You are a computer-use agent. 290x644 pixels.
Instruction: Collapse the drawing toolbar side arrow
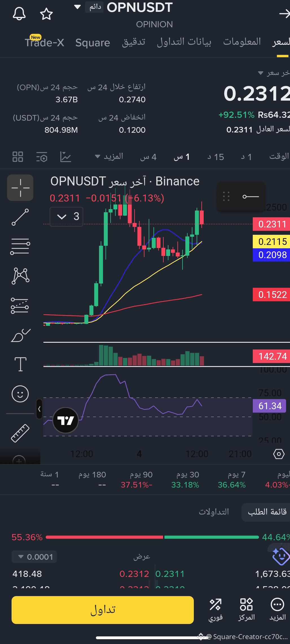click(39, 409)
